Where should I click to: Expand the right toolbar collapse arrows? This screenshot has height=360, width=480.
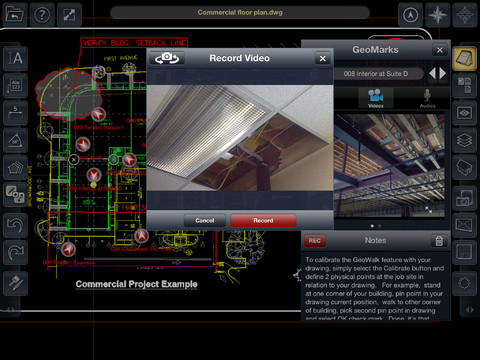point(469,310)
